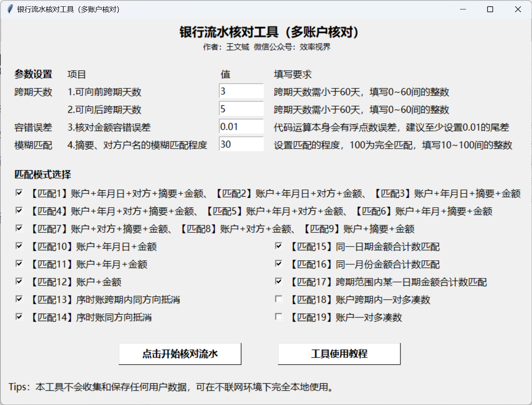Disable 【匹配12】账户+金额 matching

19,281
